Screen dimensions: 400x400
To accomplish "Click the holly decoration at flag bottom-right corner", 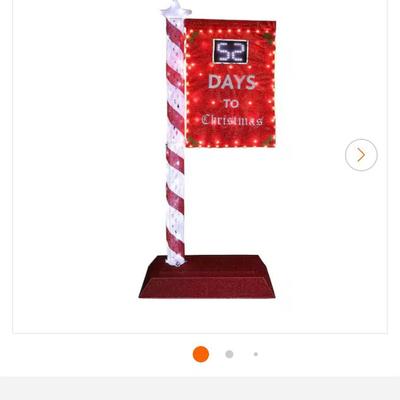I will click(268, 141).
